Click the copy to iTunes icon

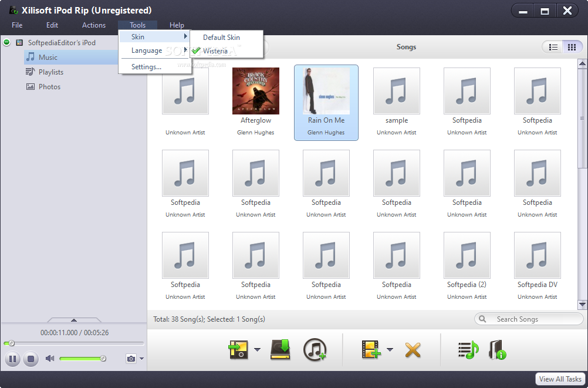click(x=315, y=350)
